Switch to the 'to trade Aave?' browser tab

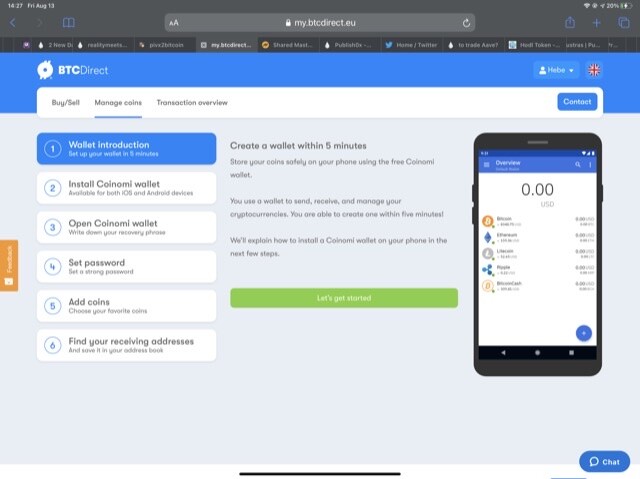(473, 45)
